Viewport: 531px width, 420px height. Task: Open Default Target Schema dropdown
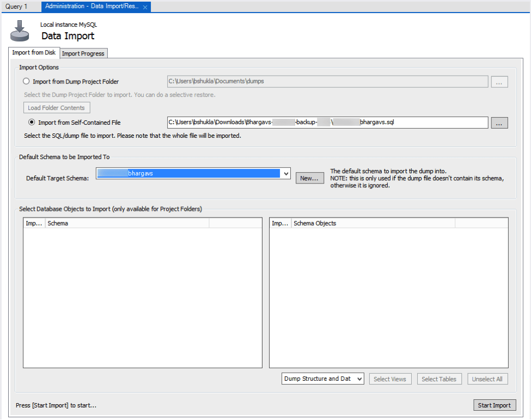click(x=286, y=173)
